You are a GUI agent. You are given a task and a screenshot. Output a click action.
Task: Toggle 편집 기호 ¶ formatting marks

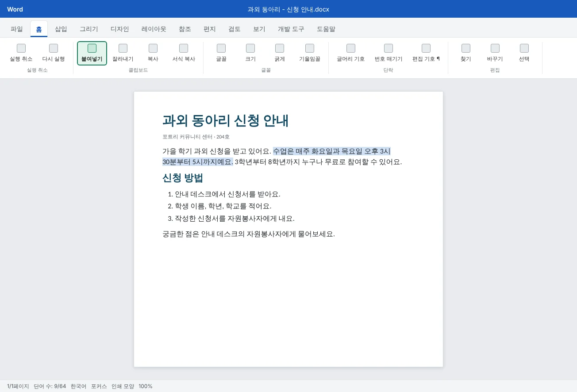[x=426, y=53]
